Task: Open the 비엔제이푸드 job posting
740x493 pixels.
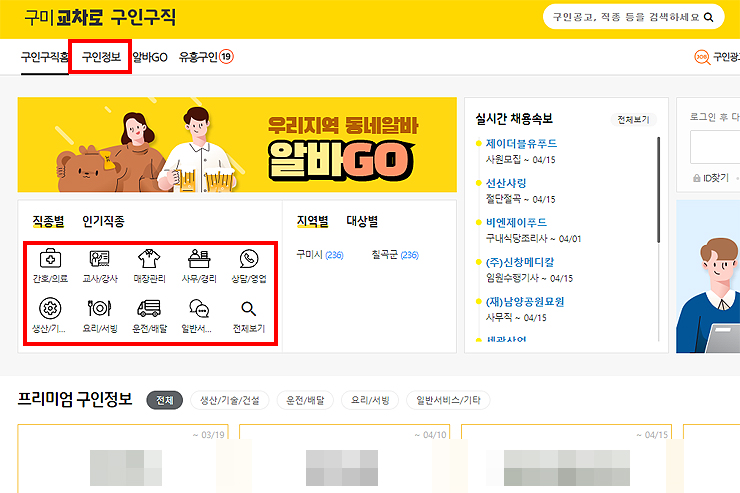Action: pyautogui.click(x=516, y=222)
